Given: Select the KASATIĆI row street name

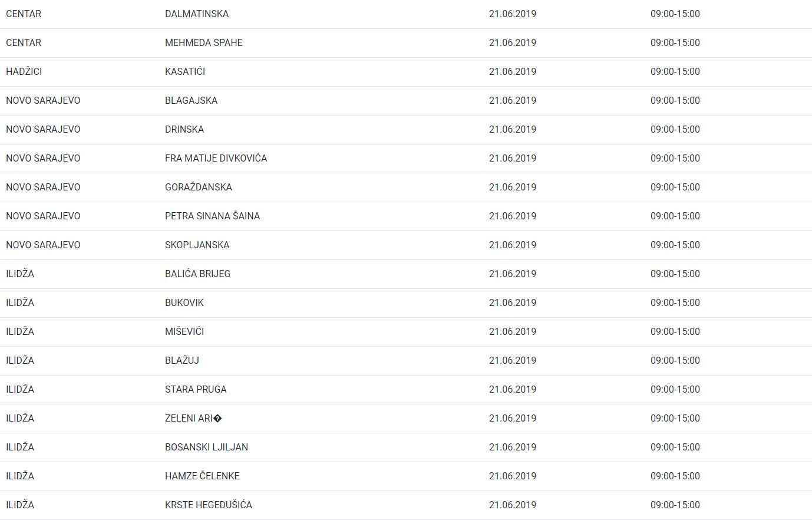Looking at the screenshot, I should [x=185, y=71].
